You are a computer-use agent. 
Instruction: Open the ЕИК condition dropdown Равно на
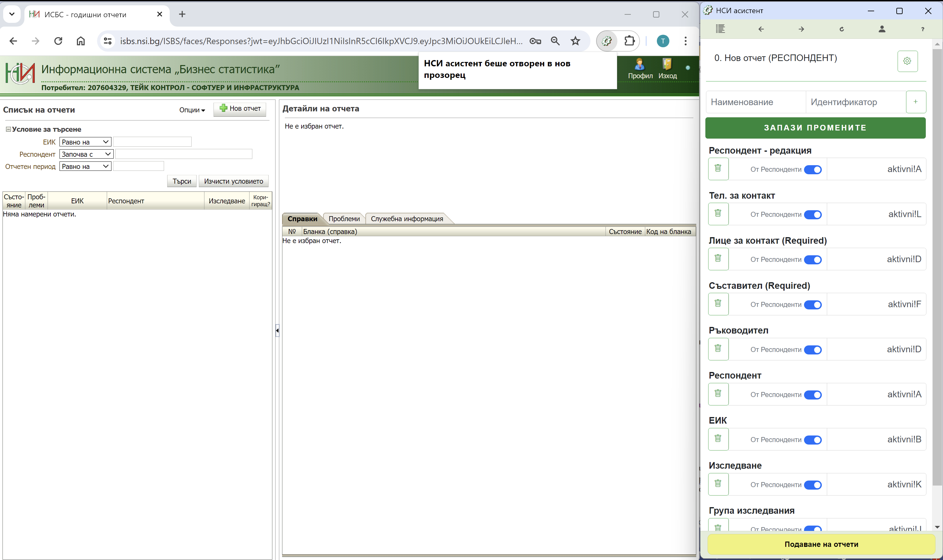click(x=85, y=142)
